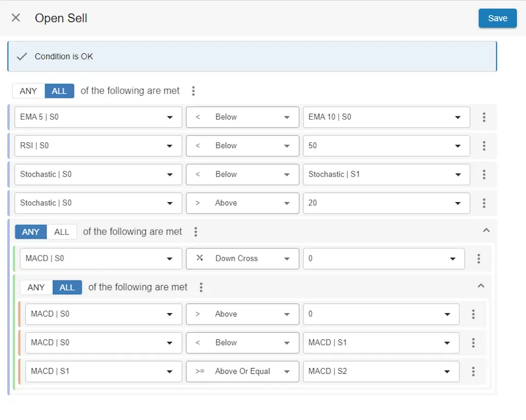Save the Open Sell condition

click(x=497, y=18)
